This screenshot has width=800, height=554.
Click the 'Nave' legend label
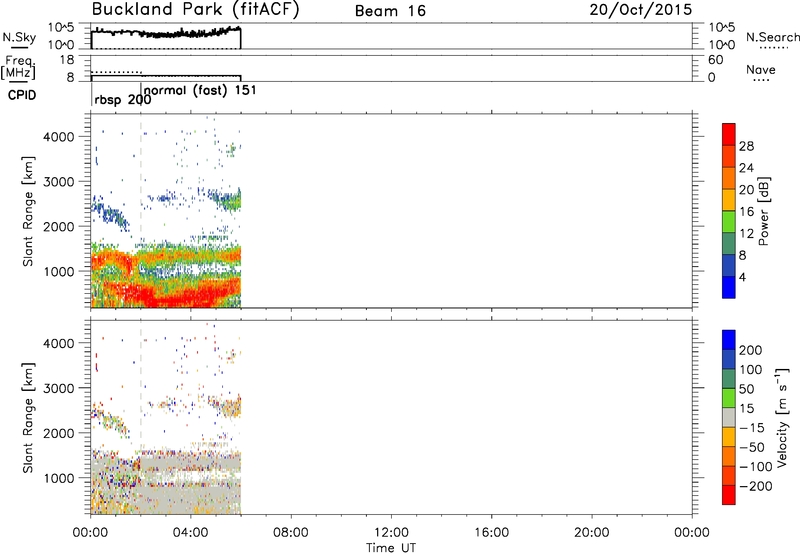coord(761,69)
